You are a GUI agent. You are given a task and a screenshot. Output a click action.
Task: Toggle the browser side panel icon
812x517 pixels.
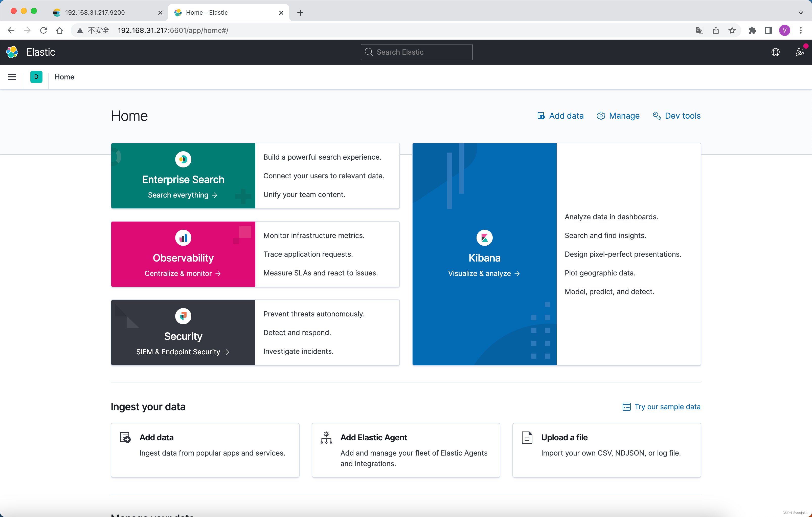point(768,30)
